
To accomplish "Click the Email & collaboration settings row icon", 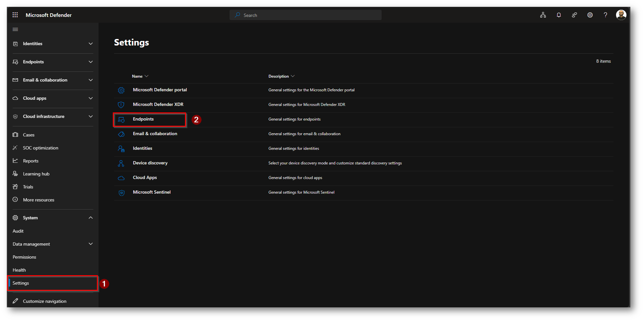I will pos(121,134).
